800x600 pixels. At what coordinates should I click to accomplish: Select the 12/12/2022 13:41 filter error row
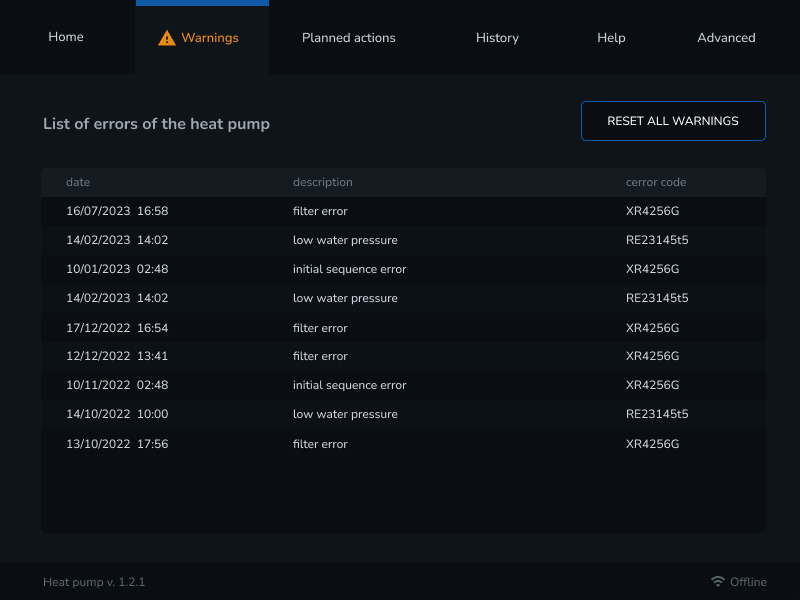(403, 356)
